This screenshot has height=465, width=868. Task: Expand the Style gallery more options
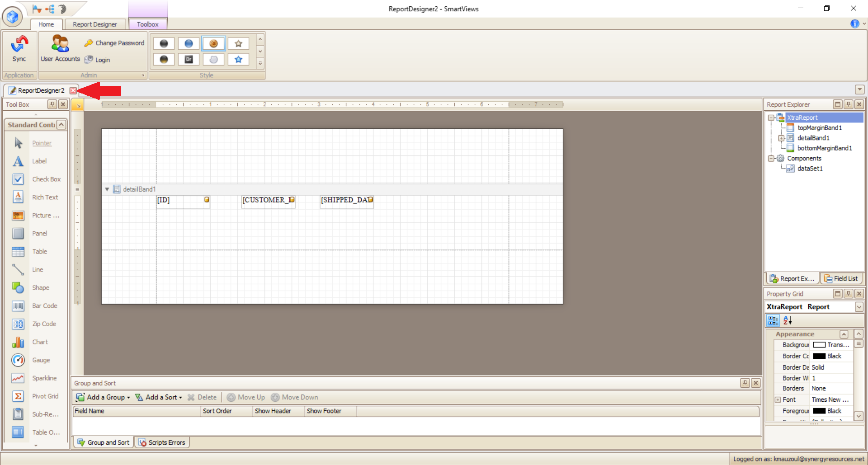point(260,64)
